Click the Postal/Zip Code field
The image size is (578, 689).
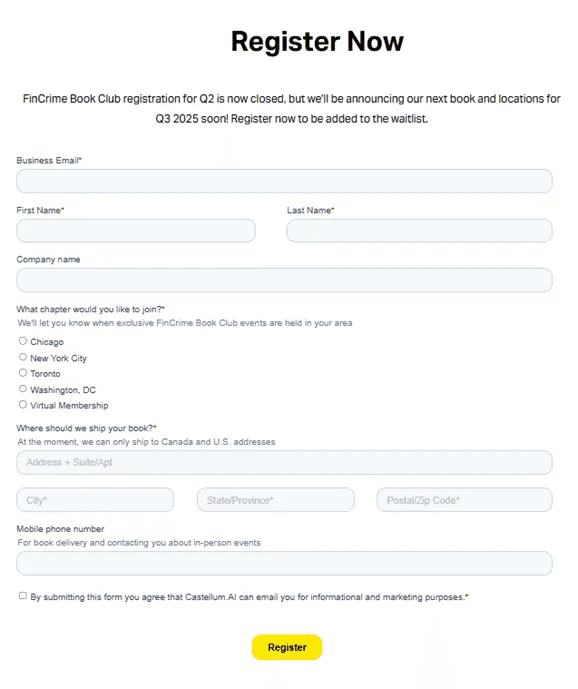pyautogui.click(x=465, y=500)
